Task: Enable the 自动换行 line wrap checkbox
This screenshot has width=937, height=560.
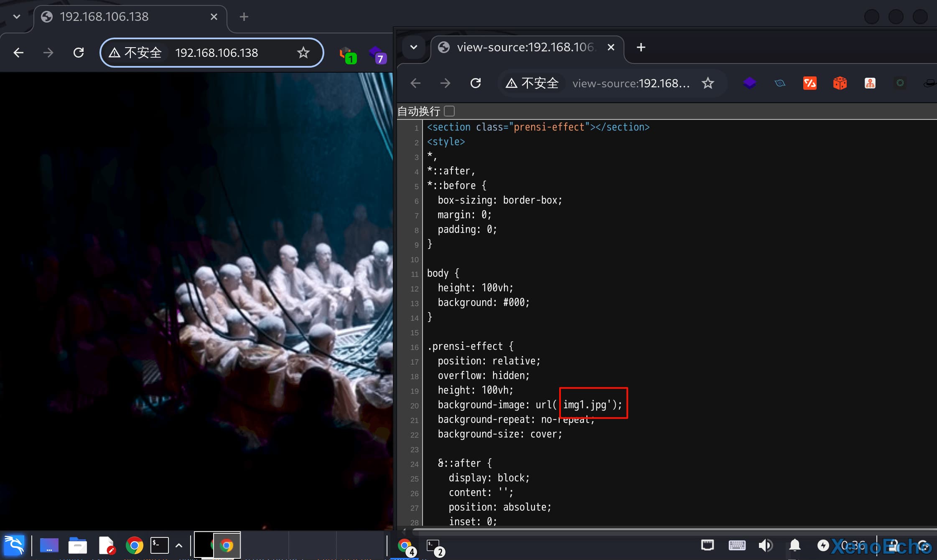Action: point(449,111)
